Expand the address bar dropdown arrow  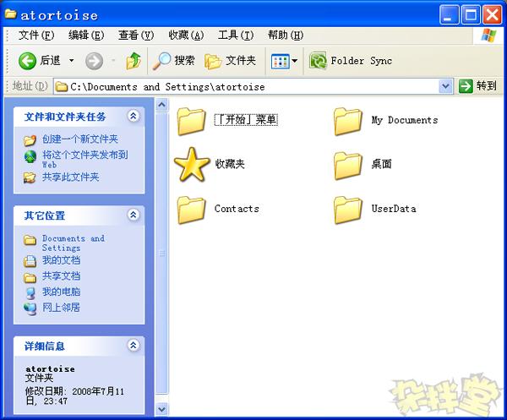tap(446, 86)
